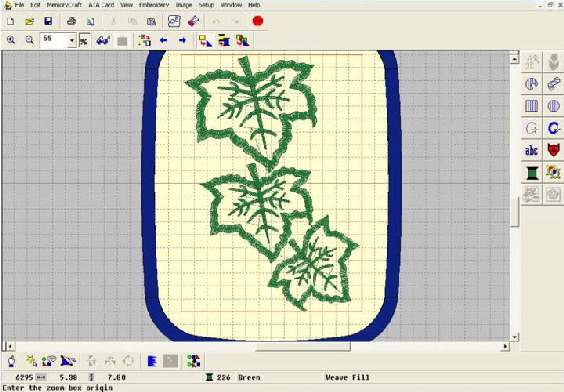The height and width of the screenshot is (392, 564).
Task: Expand the zoom percentage dropdown arrow
Action: click(72, 41)
